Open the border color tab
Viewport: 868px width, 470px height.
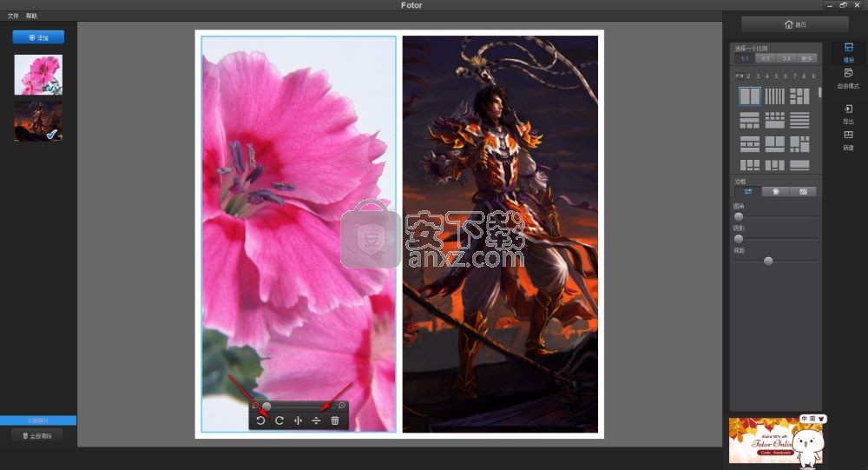coord(775,192)
